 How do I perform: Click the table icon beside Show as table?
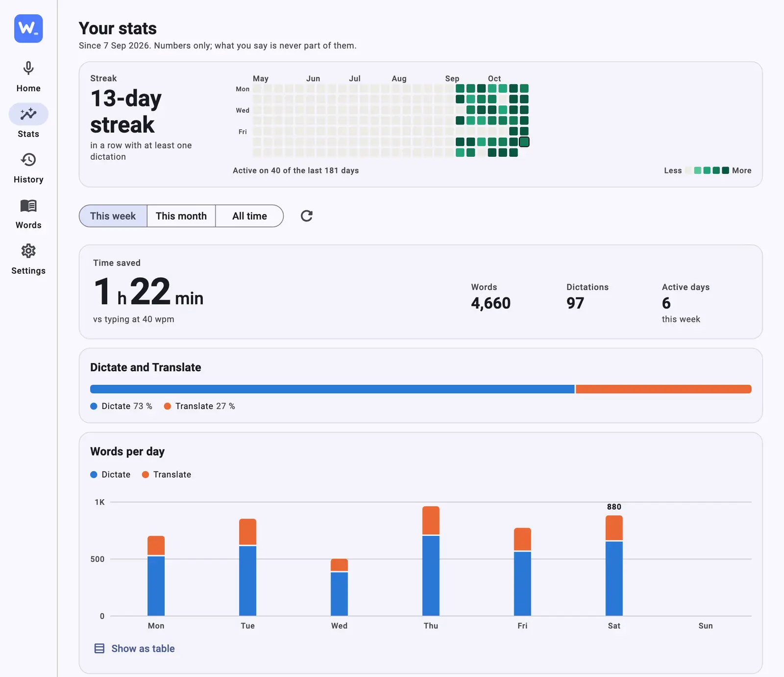point(99,649)
